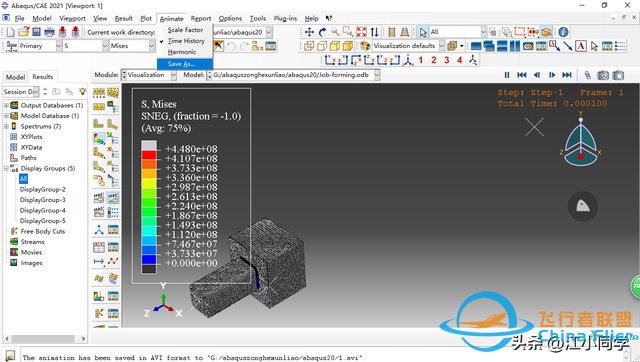
Task: Pause the animation playback
Action: pos(507,75)
